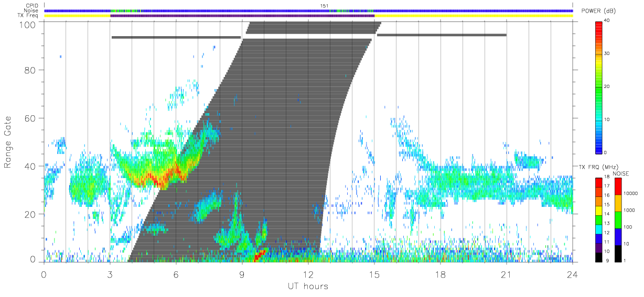Click the 'CPID' label
This screenshot has width=644, height=297.
coord(33,6)
